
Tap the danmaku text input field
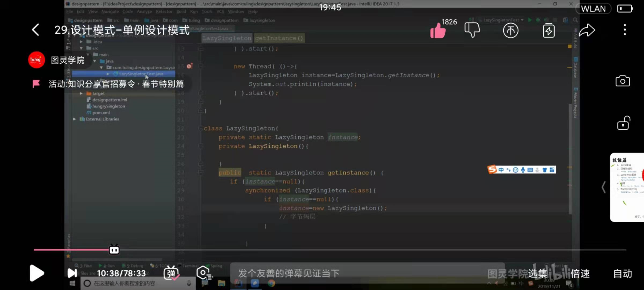coord(368,273)
